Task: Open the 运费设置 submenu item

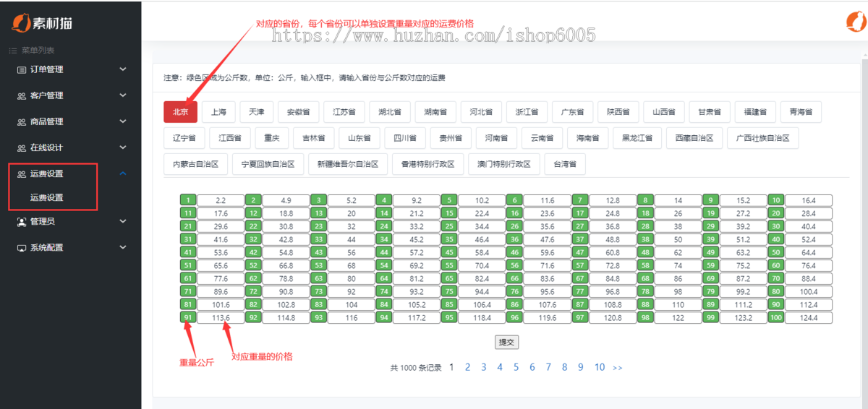Action: tap(46, 197)
